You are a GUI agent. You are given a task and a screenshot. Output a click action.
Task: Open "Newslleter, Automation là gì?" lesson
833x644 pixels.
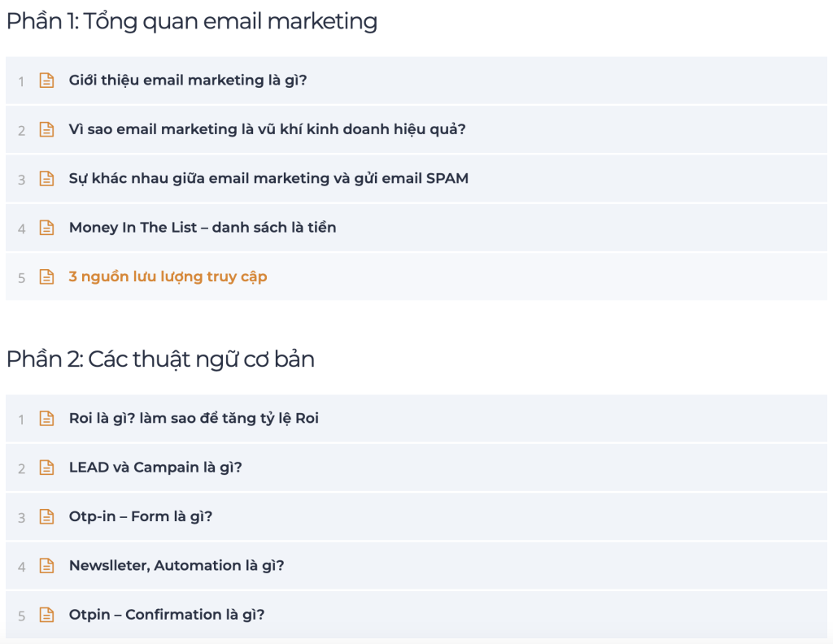(177, 566)
